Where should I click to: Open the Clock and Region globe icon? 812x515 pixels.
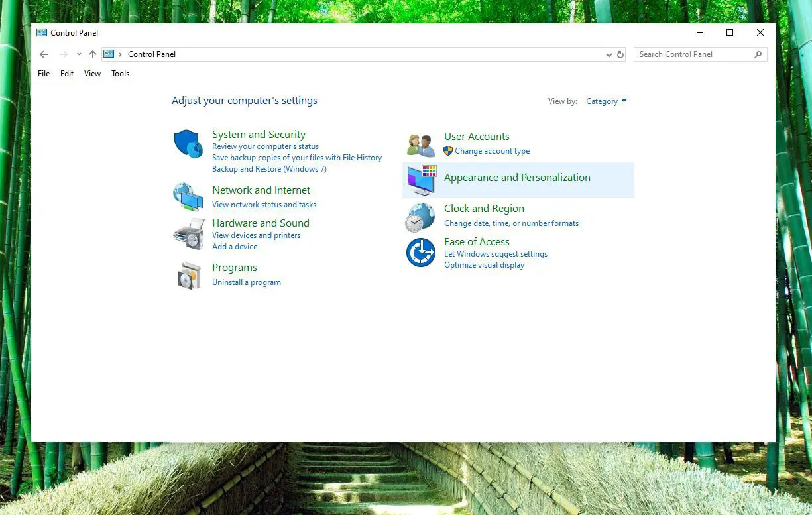tap(420, 217)
